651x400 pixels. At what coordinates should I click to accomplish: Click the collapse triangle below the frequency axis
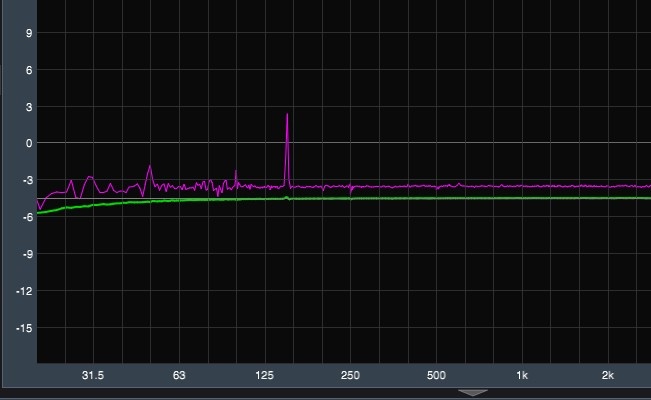tap(473, 393)
